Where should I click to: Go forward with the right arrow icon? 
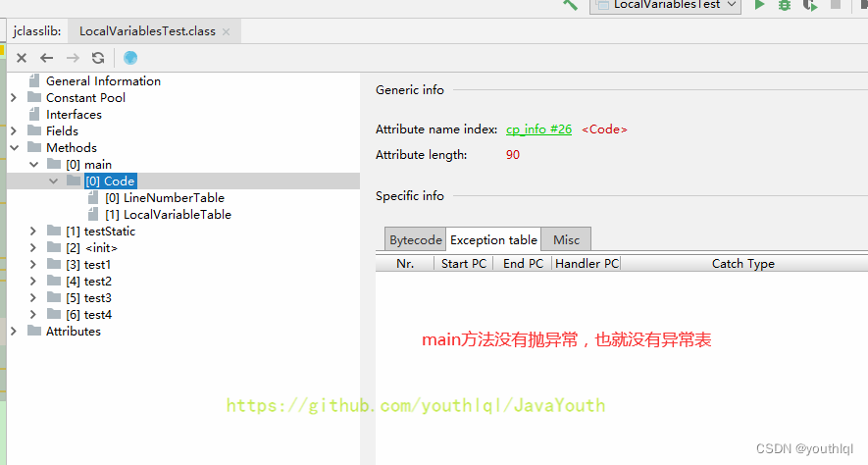point(73,58)
